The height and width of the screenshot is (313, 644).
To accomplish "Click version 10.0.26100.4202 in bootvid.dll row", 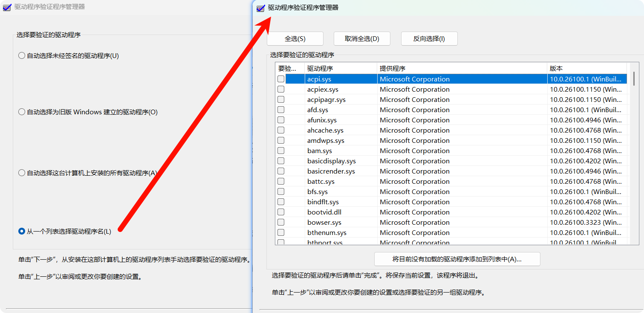I will tap(586, 212).
